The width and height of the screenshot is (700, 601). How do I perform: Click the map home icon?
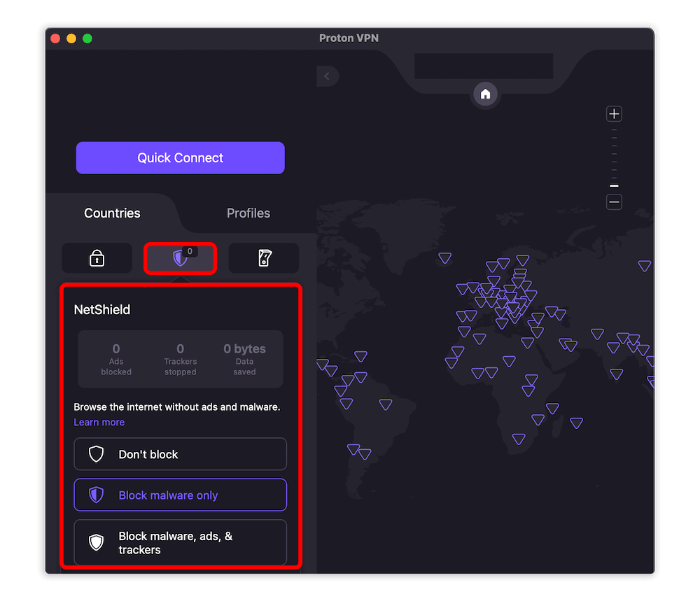[485, 94]
